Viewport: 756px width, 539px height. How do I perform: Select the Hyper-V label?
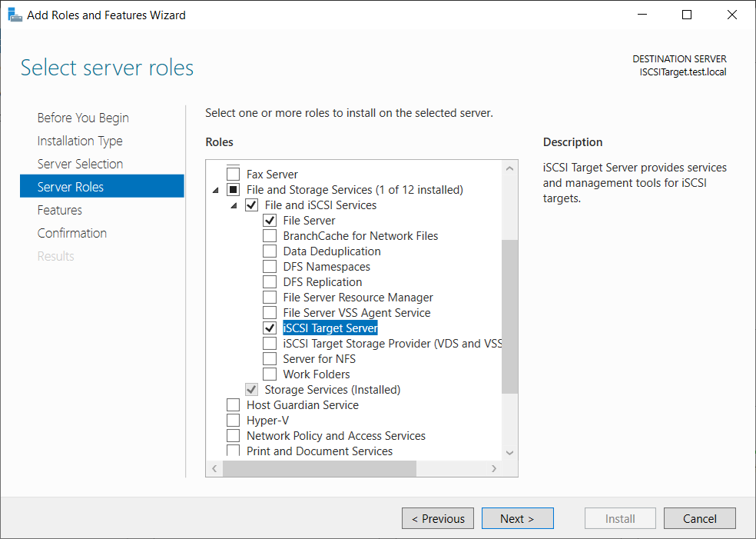coord(267,421)
